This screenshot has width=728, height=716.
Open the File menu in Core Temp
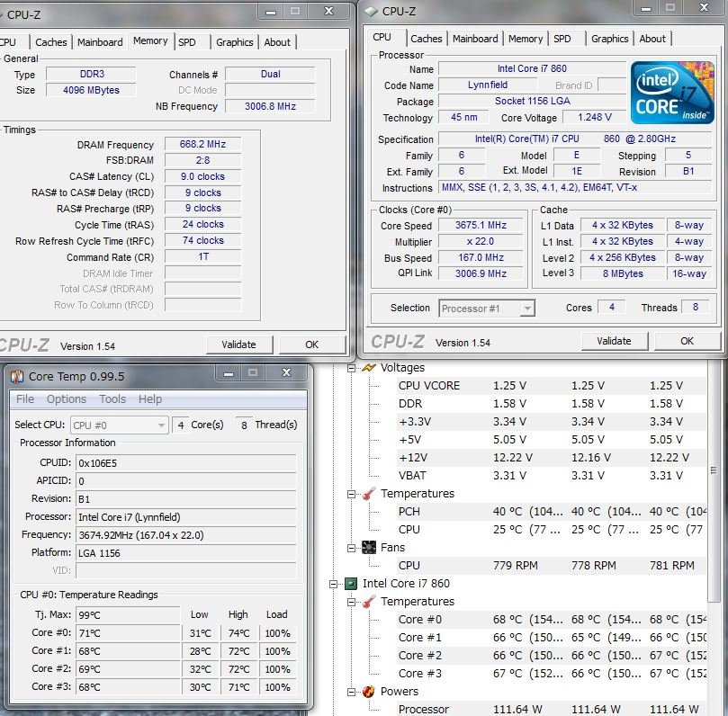pos(25,399)
